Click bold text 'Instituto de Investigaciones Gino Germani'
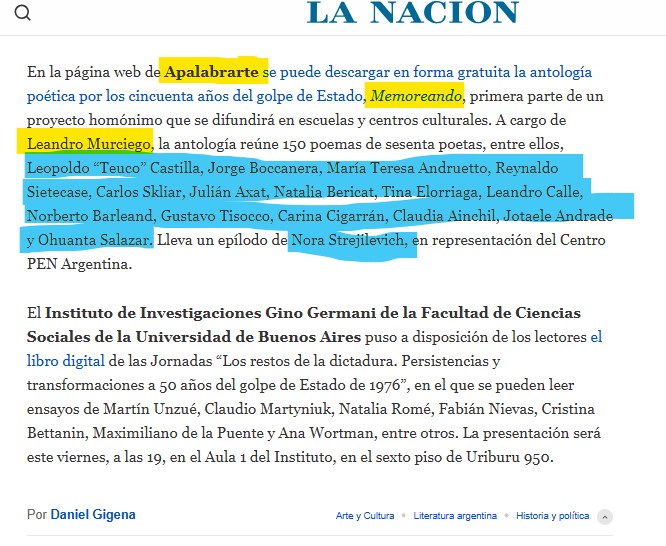 (x=211, y=313)
